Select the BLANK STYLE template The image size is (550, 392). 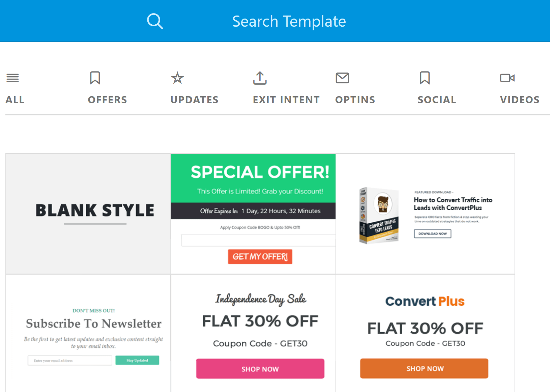click(88, 213)
